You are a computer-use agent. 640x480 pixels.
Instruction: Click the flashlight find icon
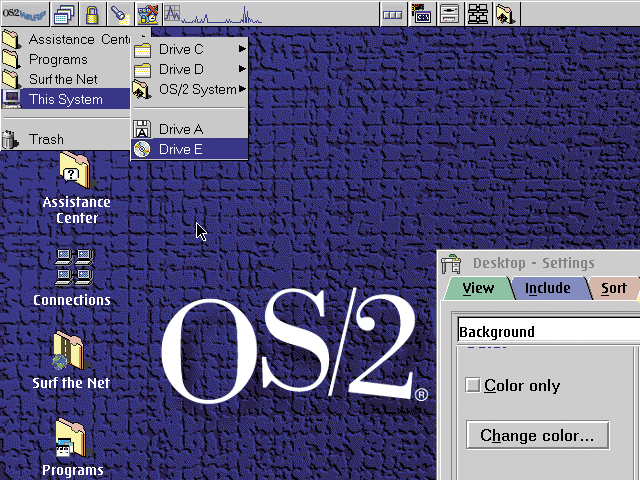click(117, 13)
